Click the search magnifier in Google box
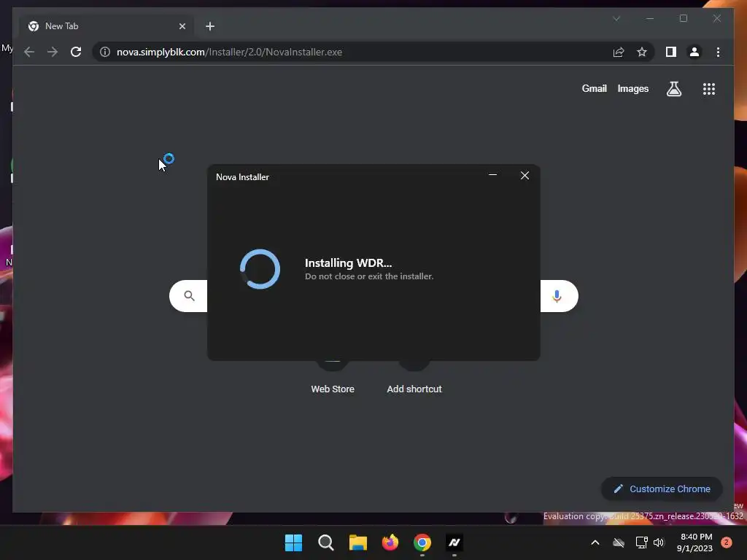The width and height of the screenshot is (747, 560). (189, 296)
